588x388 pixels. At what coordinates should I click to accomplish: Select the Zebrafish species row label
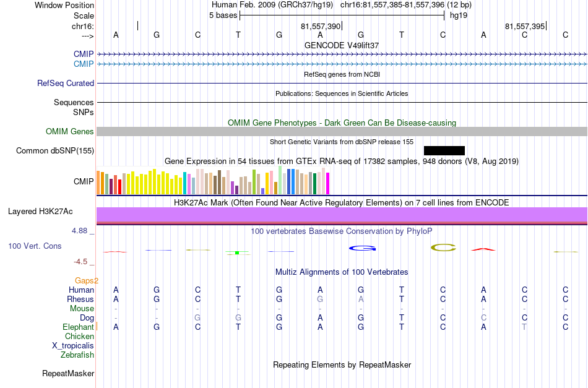77,355
